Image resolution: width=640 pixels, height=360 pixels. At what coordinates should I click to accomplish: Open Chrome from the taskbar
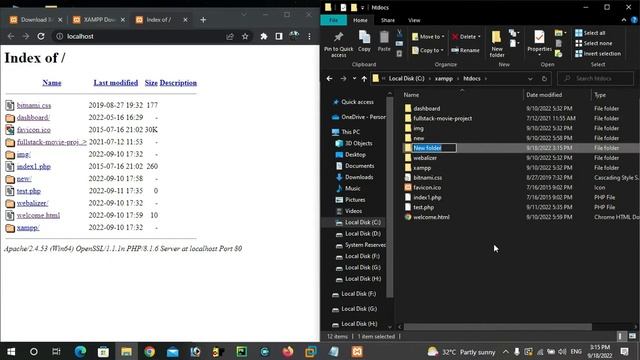tap(149, 351)
